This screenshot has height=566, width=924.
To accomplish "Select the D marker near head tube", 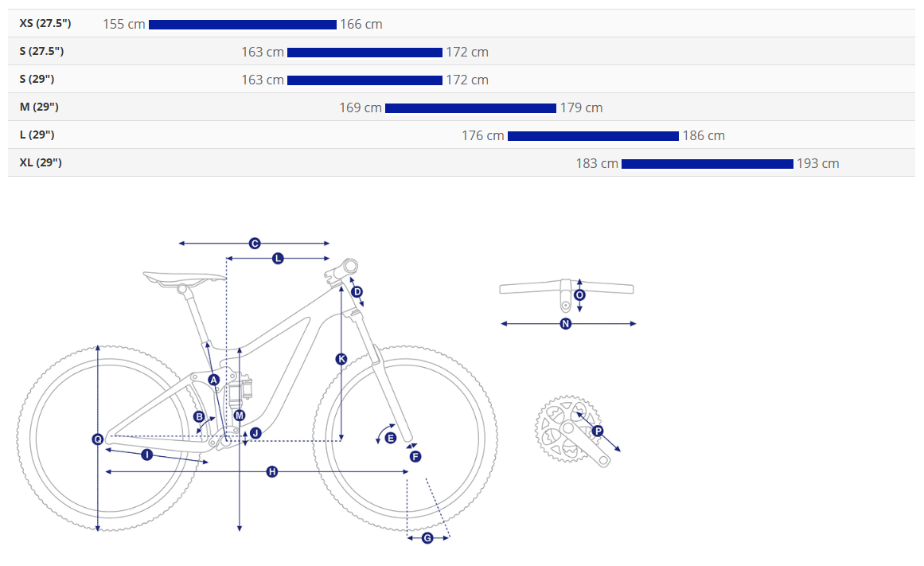I will (x=357, y=292).
